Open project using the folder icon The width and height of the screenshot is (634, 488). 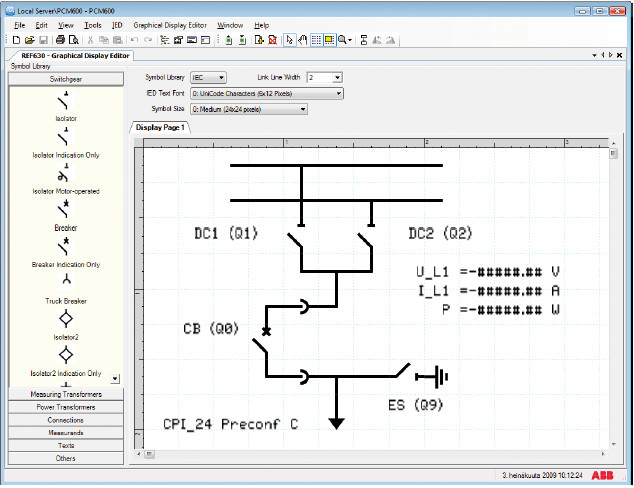pyautogui.click(x=30, y=40)
